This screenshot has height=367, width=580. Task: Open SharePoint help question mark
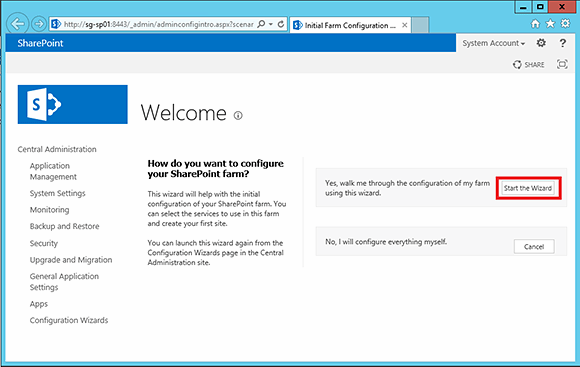pyautogui.click(x=563, y=43)
